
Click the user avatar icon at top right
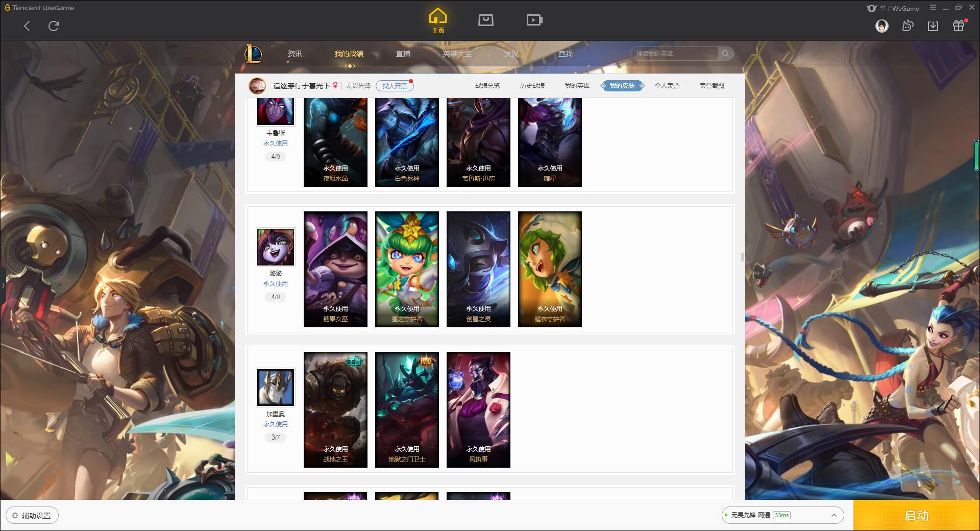pos(882,26)
